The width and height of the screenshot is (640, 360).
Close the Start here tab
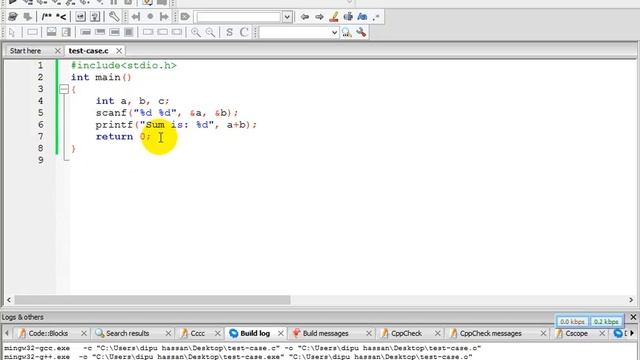point(58,51)
